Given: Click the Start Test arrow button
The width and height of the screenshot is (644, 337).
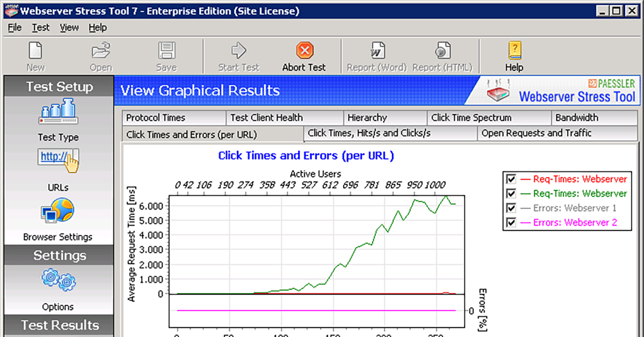Looking at the screenshot, I should tap(238, 56).
